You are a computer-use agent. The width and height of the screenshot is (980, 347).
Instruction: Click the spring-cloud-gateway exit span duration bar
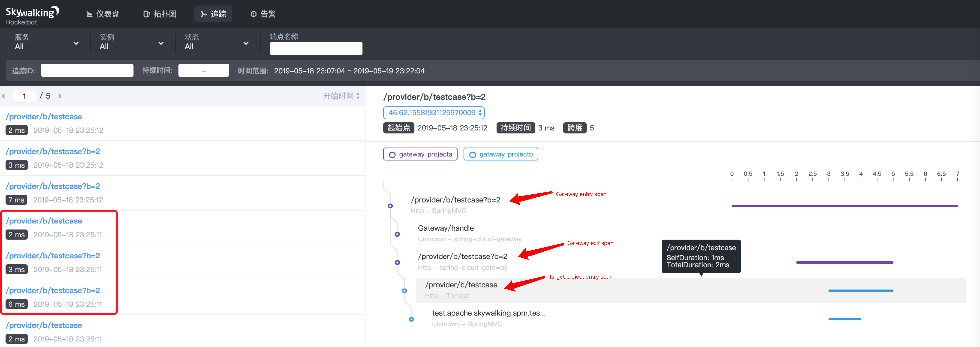click(x=844, y=263)
